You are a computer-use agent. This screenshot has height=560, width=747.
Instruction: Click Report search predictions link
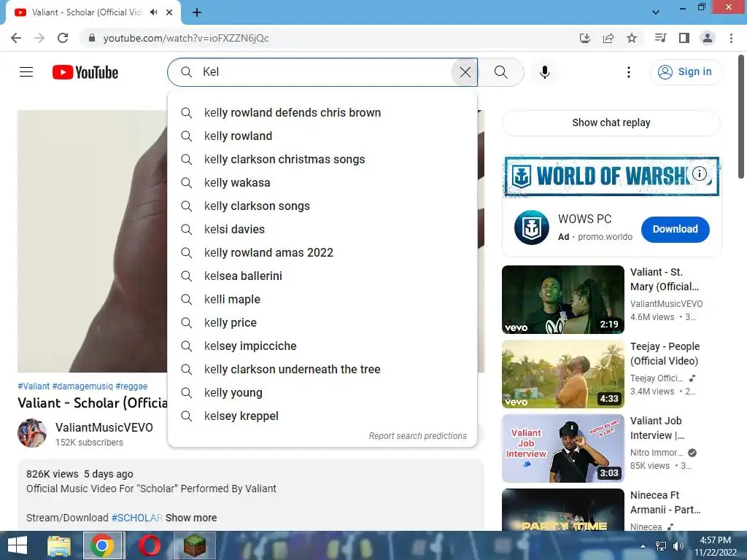click(418, 436)
